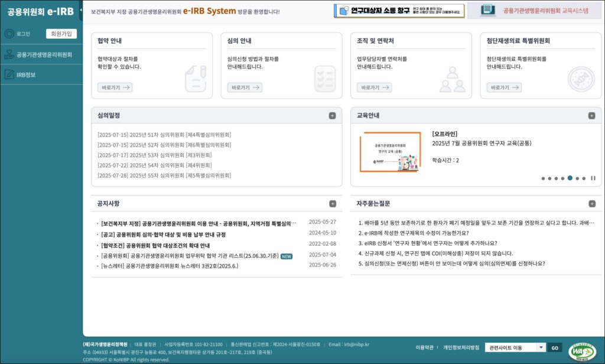Expand 공지사항 with the plus icon
Viewport: 605px width, 364px height.
click(x=333, y=204)
